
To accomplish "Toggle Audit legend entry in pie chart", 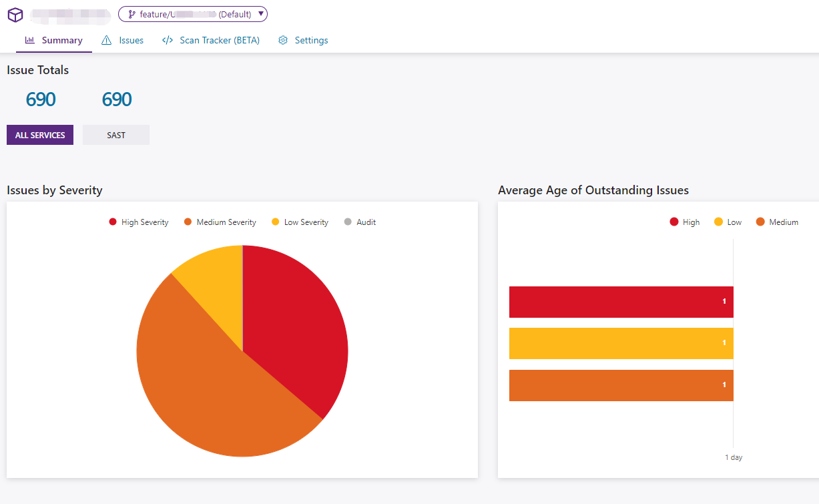I will click(360, 222).
